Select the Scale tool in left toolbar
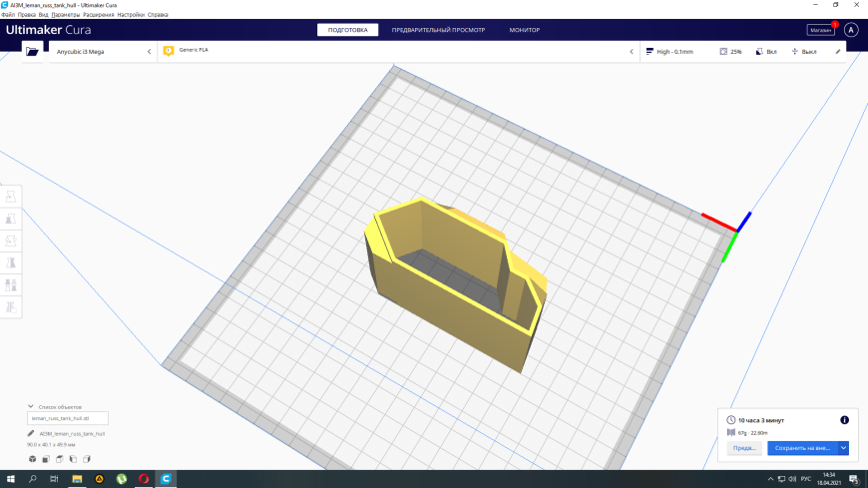This screenshot has width=868, height=488. tap(11, 219)
